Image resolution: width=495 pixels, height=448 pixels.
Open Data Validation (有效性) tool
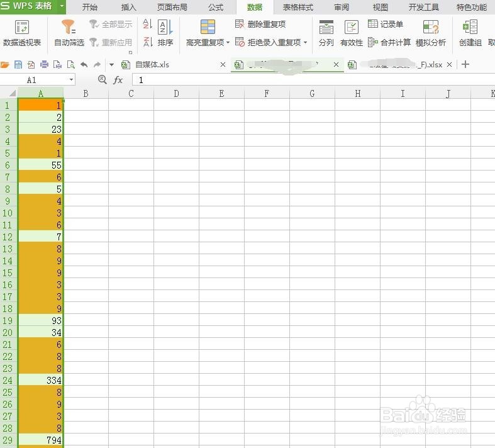(x=352, y=33)
